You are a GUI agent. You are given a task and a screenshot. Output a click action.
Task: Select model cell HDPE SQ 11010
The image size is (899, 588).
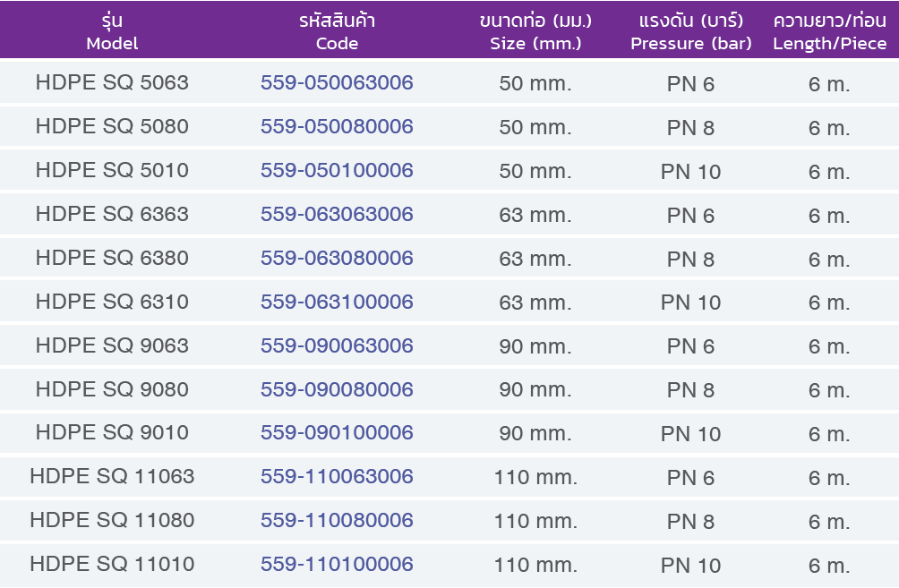pyautogui.click(x=112, y=564)
